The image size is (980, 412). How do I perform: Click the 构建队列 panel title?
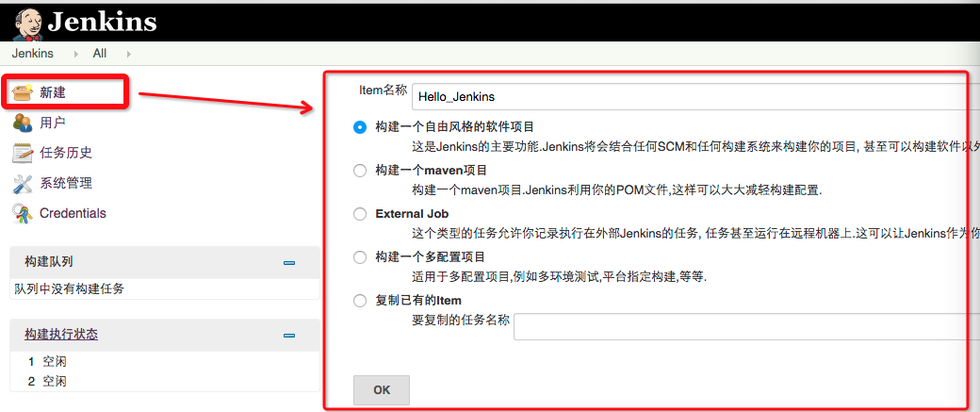point(49,262)
